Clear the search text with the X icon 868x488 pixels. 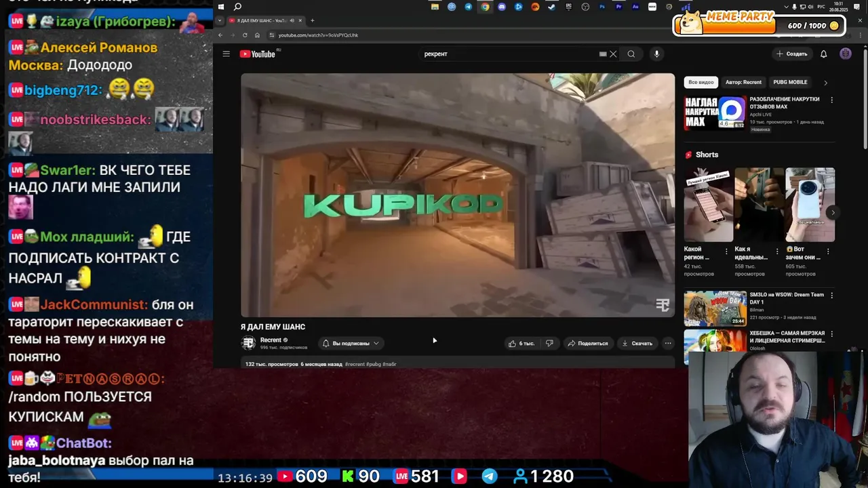click(x=613, y=54)
